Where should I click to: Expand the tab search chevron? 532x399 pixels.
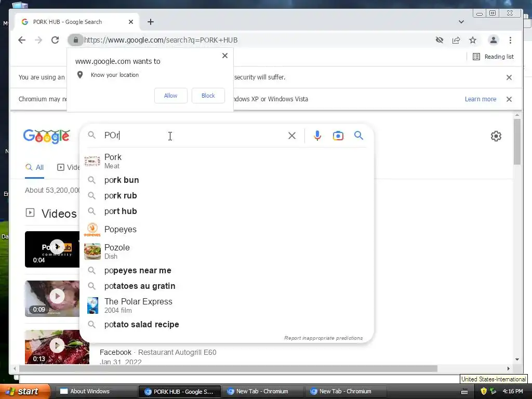pos(461,22)
